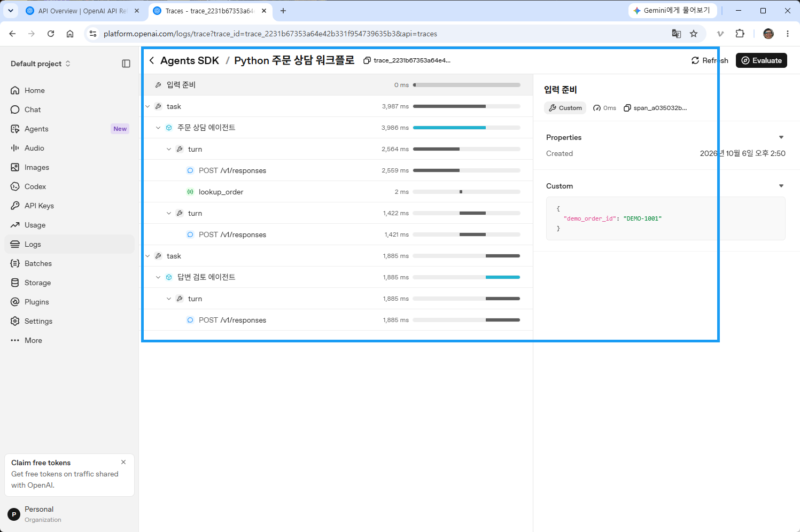Screen dimensions: 800x532
Task: Click the Codex sidebar icon
Action: click(15, 186)
